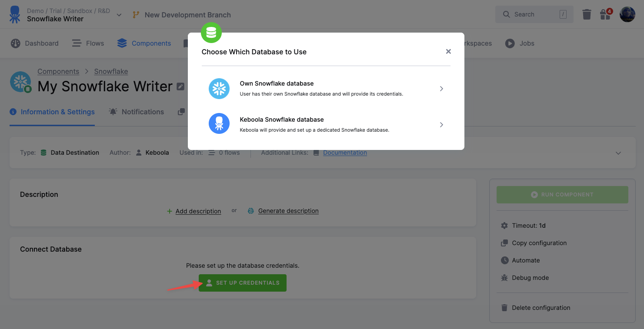This screenshot has width=644, height=329.
Task: Follow the Components breadcrumb link
Action: tap(58, 71)
